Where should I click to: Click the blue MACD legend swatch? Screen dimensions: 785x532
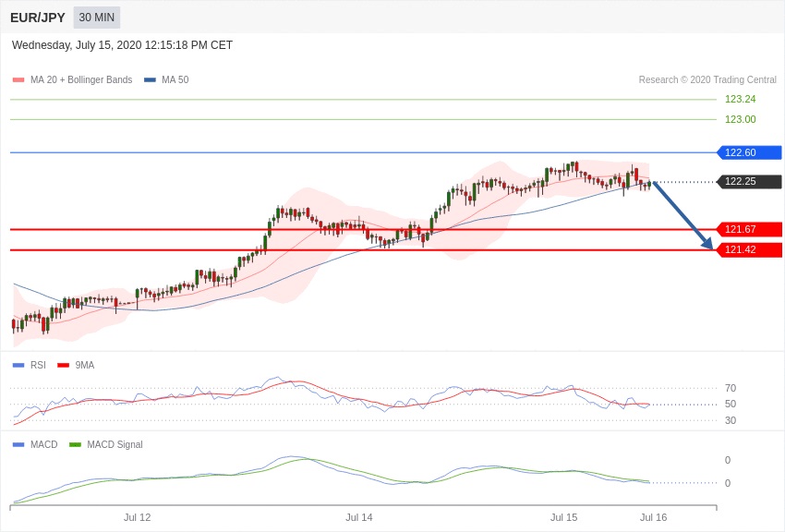pyautogui.click(x=18, y=444)
